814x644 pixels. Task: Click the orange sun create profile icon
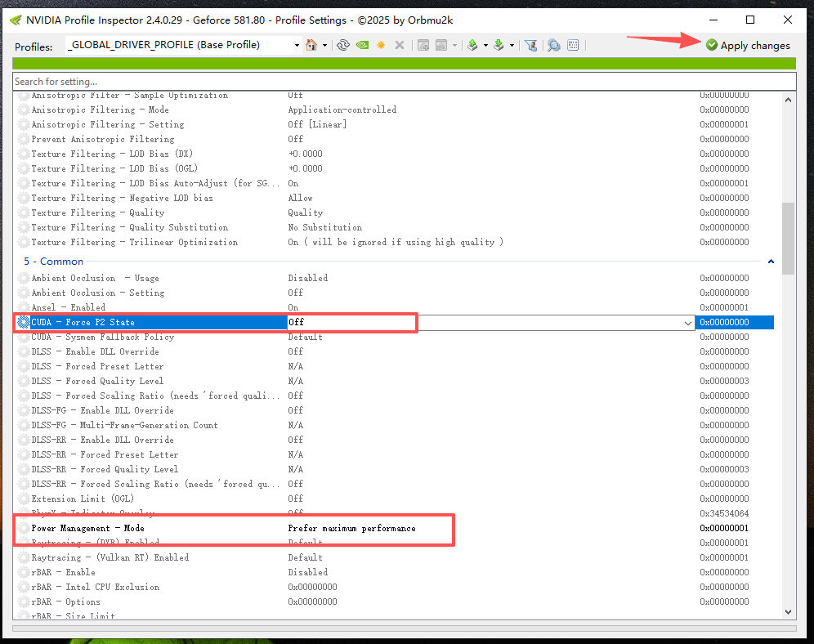[x=381, y=45]
